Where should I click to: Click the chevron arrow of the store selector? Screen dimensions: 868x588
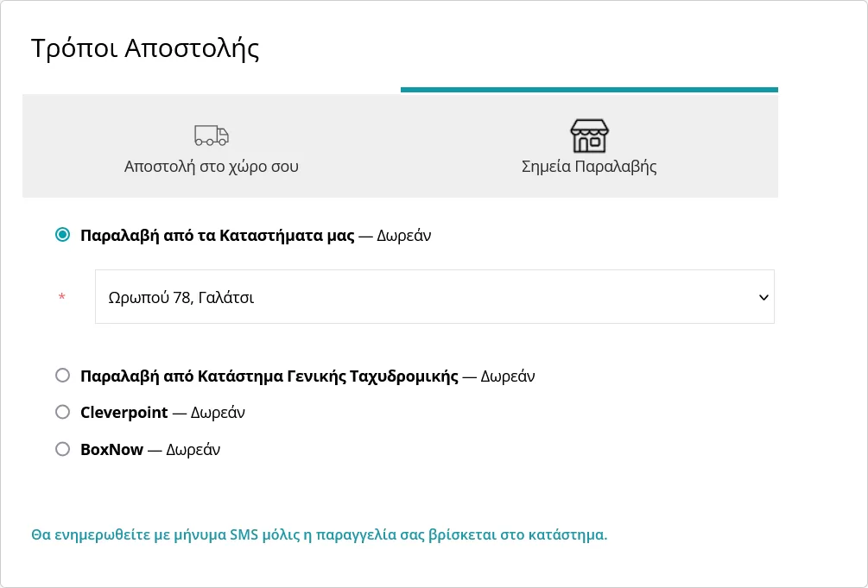pos(763,297)
